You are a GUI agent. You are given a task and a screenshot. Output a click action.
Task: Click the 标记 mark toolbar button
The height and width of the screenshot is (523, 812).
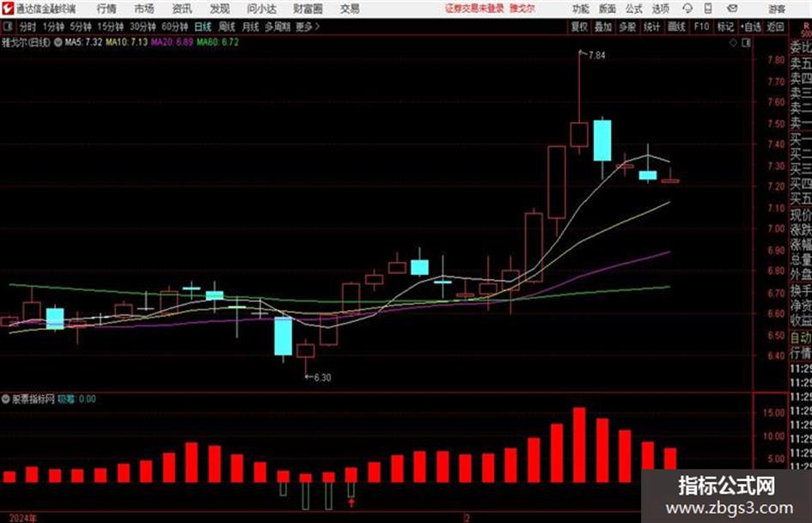coord(725,27)
